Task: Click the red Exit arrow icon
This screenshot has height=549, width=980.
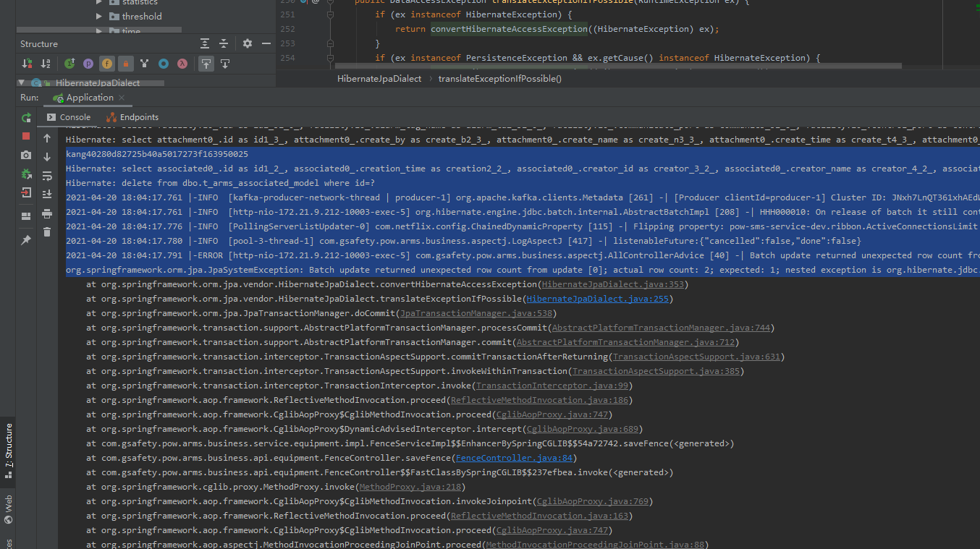Action: [26, 192]
